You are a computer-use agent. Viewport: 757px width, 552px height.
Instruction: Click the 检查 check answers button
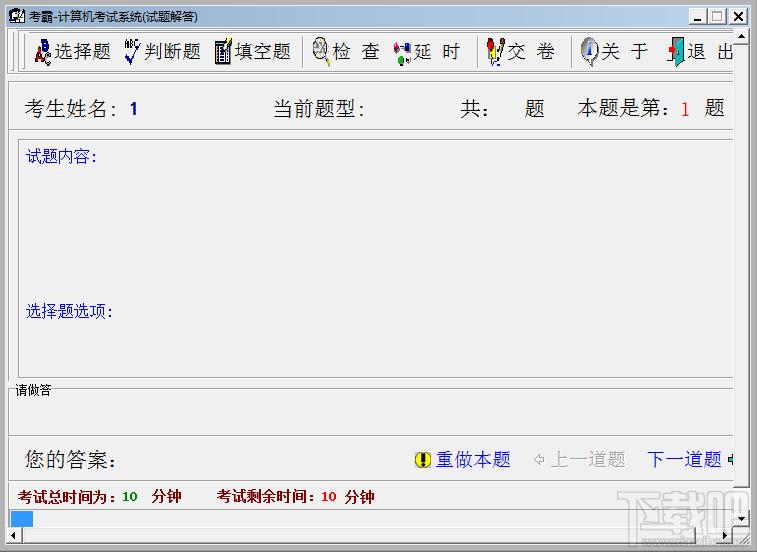click(346, 51)
